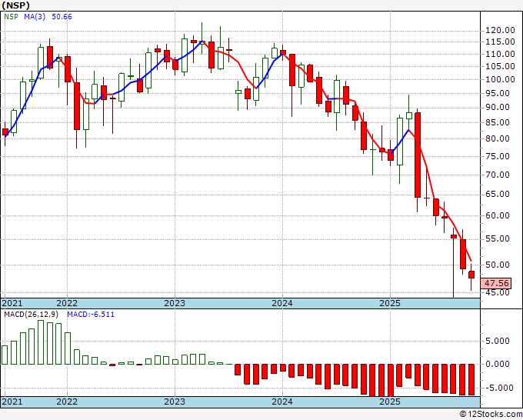523x420 pixels.
Task: Click the 105.00 price axis label
Action: (500, 66)
